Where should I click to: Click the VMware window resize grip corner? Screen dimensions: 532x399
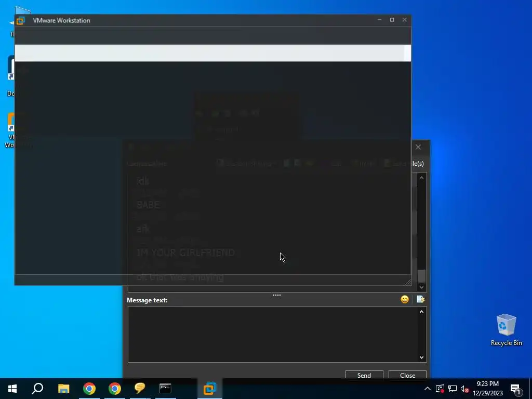click(408, 282)
